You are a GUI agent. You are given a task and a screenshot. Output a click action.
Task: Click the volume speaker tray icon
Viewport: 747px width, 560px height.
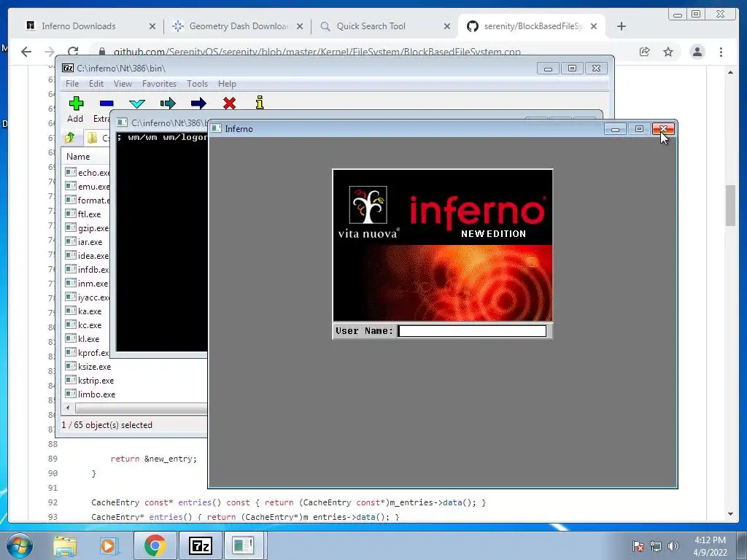pyautogui.click(x=673, y=546)
